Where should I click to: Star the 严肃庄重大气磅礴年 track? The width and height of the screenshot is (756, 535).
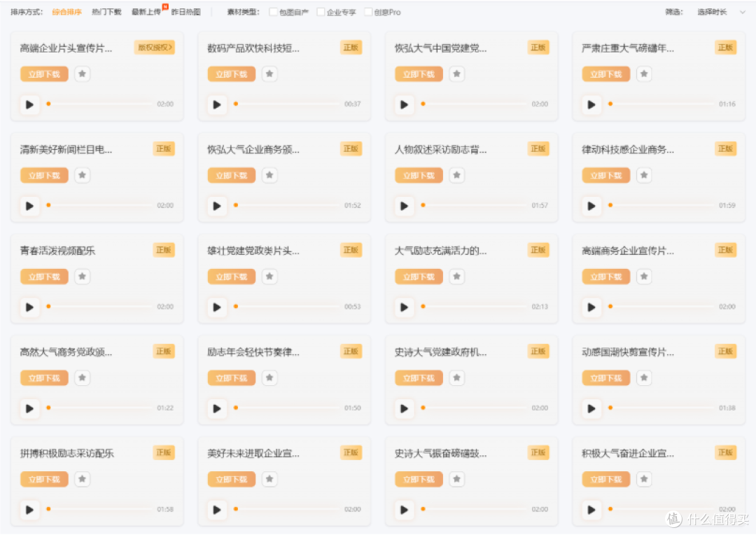point(644,74)
